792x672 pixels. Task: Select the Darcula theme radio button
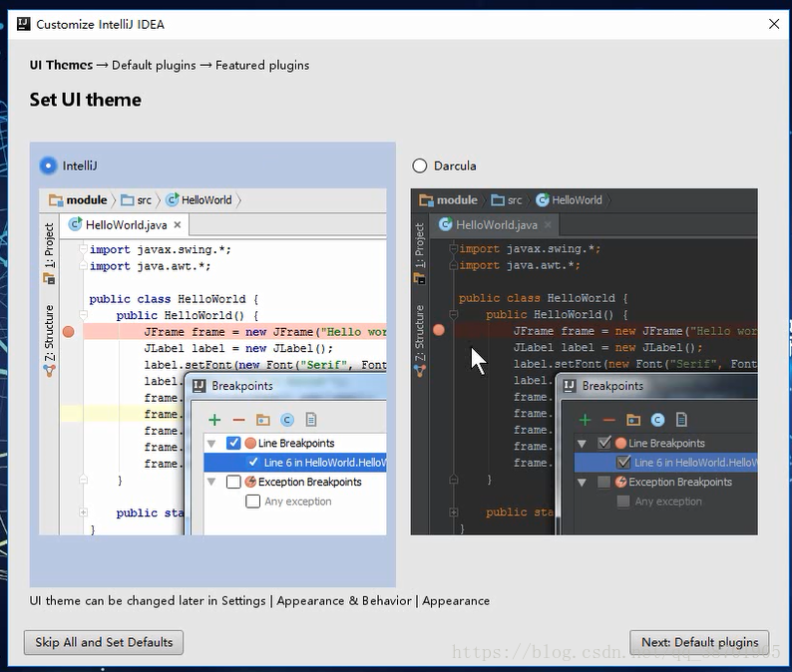point(419,166)
